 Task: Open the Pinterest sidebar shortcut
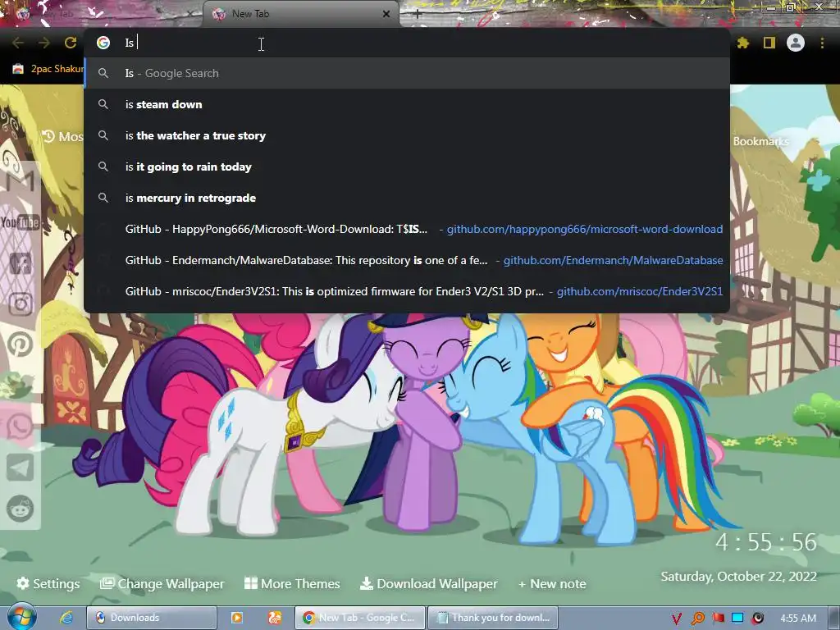21,345
